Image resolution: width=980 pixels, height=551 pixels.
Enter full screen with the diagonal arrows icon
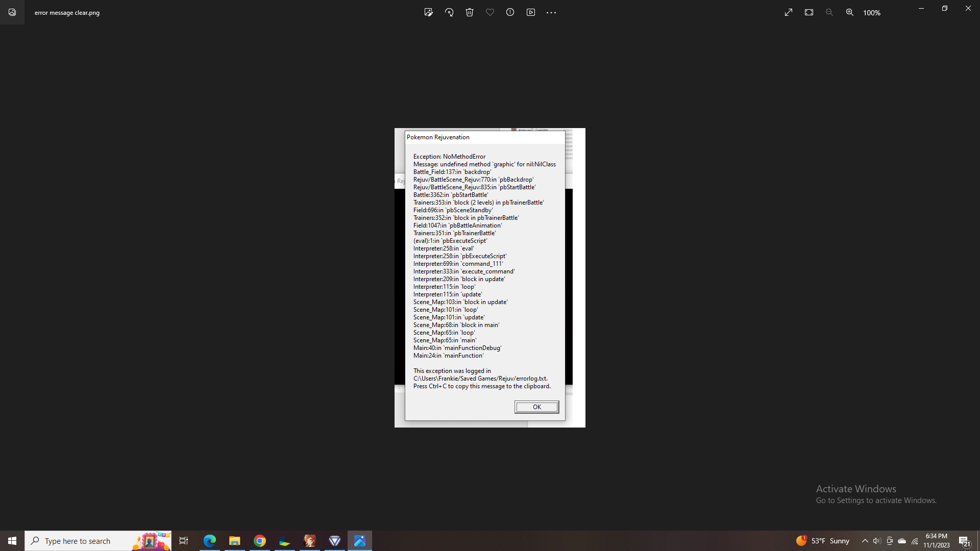pos(789,12)
